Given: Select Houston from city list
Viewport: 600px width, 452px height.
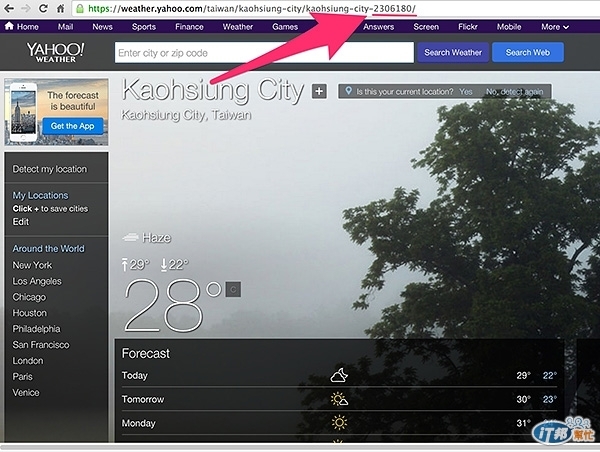Looking at the screenshot, I should pyautogui.click(x=29, y=313).
